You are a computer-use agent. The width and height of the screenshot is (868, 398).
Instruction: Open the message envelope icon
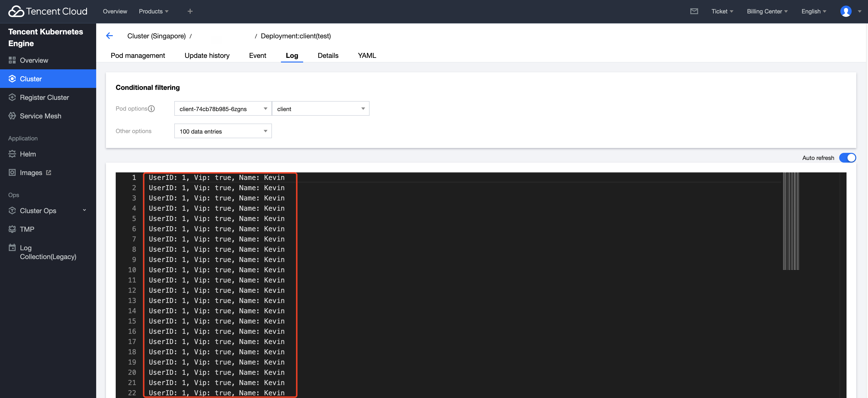694,11
